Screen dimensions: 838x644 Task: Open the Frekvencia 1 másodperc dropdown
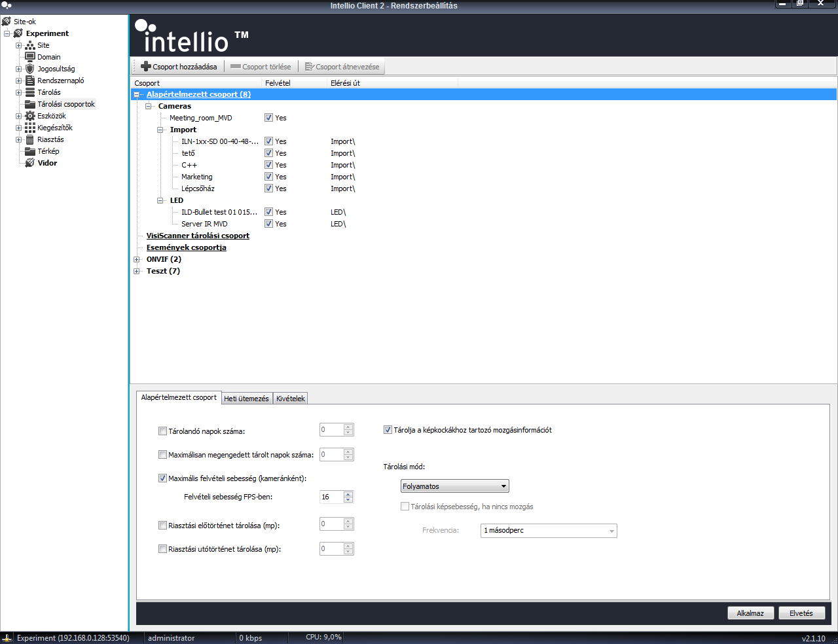(549, 531)
